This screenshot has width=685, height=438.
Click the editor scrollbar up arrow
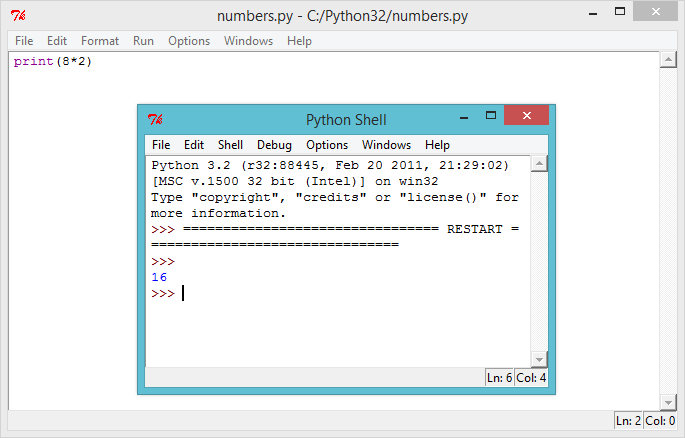[x=669, y=61]
